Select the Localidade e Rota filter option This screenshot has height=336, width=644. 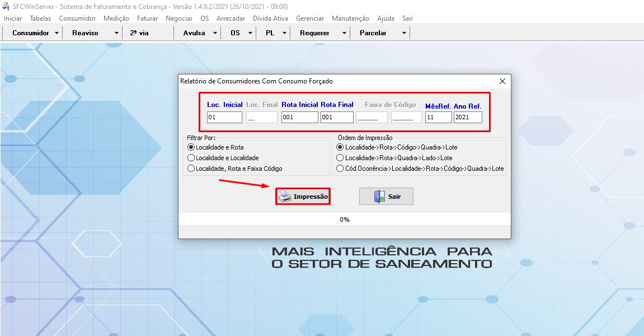pyautogui.click(x=191, y=147)
